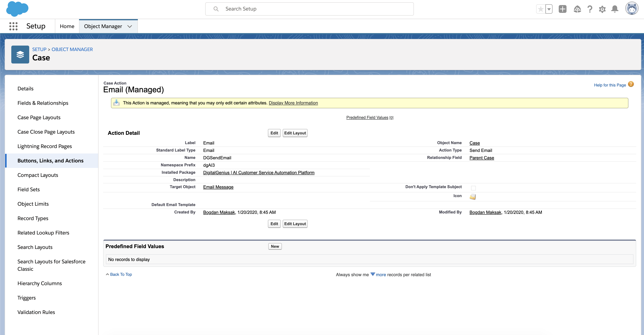Screen dimensions: 644x335
Task: Open Case Page Layouts section
Action: [x=39, y=117]
